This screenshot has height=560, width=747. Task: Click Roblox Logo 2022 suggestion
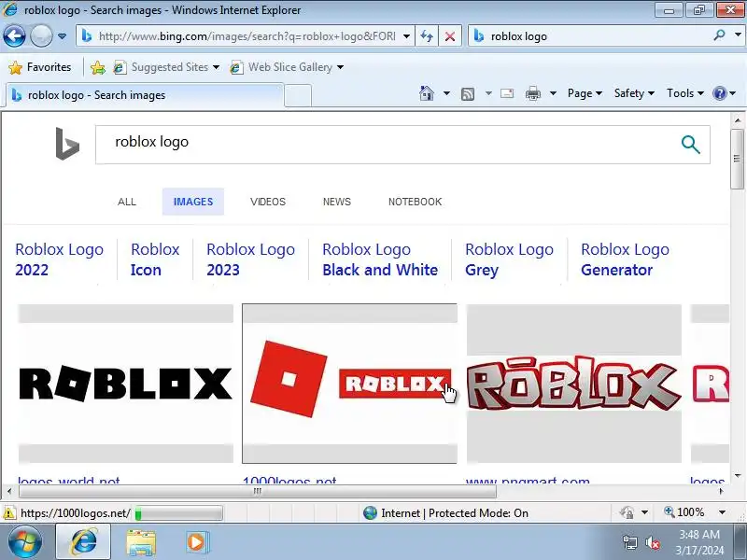click(x=59, y=259)
